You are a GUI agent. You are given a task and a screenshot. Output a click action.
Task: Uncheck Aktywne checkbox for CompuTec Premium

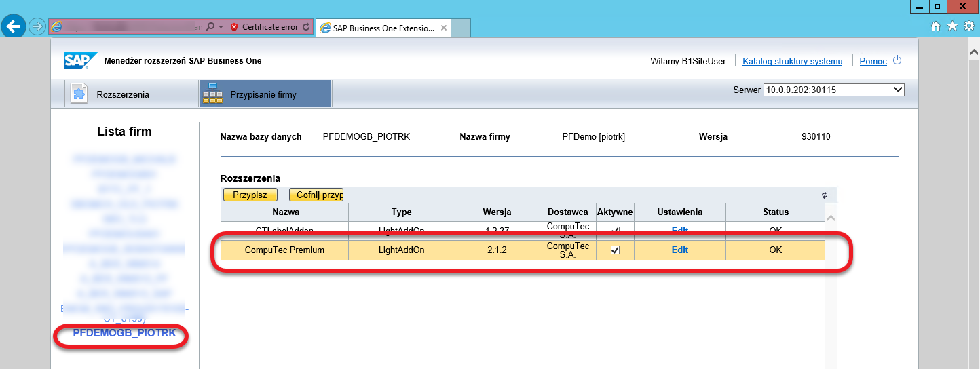tap(615, 250)
